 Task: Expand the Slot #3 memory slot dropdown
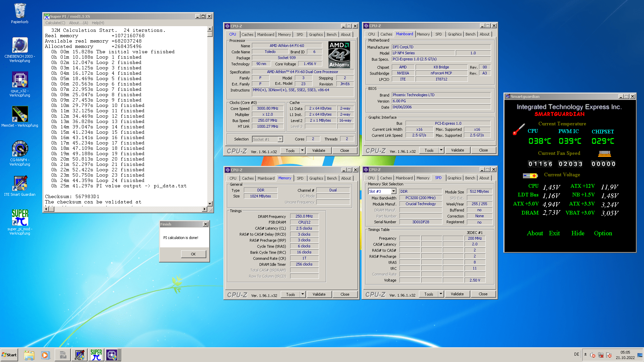393,191
